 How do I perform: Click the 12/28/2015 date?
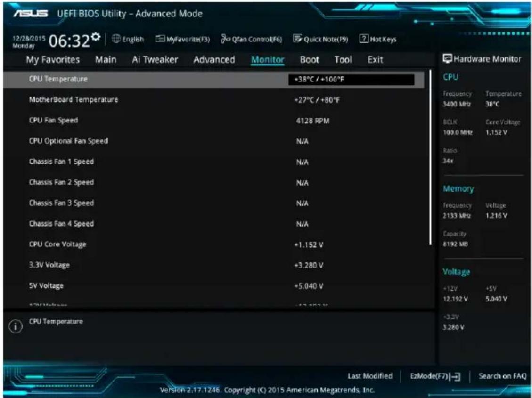point(28,39)
